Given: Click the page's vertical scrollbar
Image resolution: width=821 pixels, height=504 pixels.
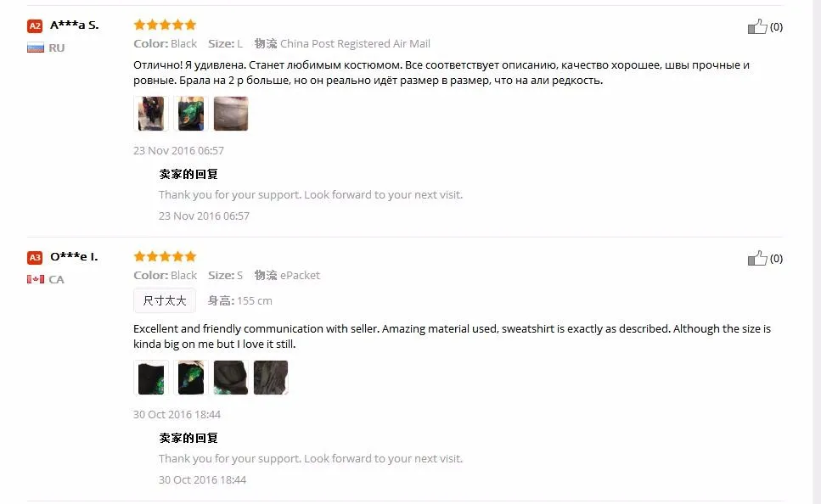Looking at the screenshot, I should tap(816, 252).
